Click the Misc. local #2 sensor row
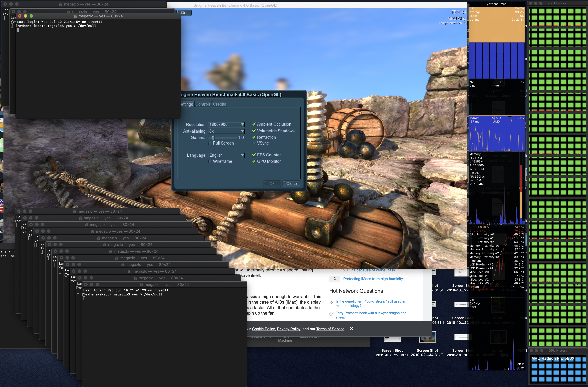The image size is (588, 387). (496, 280)
